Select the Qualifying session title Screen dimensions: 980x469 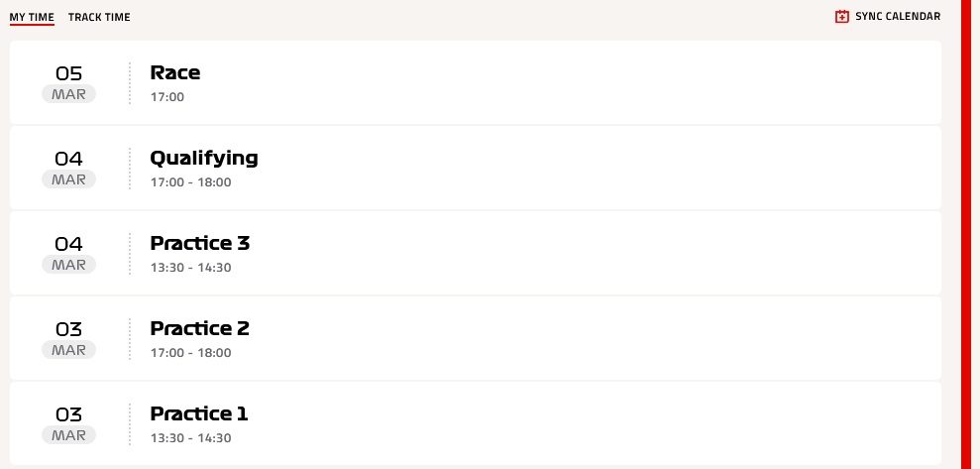[x=204, y=159]
